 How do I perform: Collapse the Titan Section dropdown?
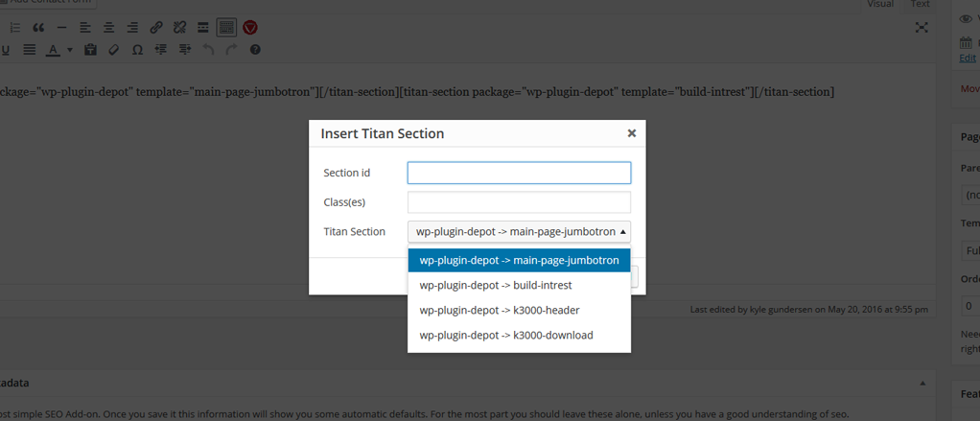pos(519,232)
